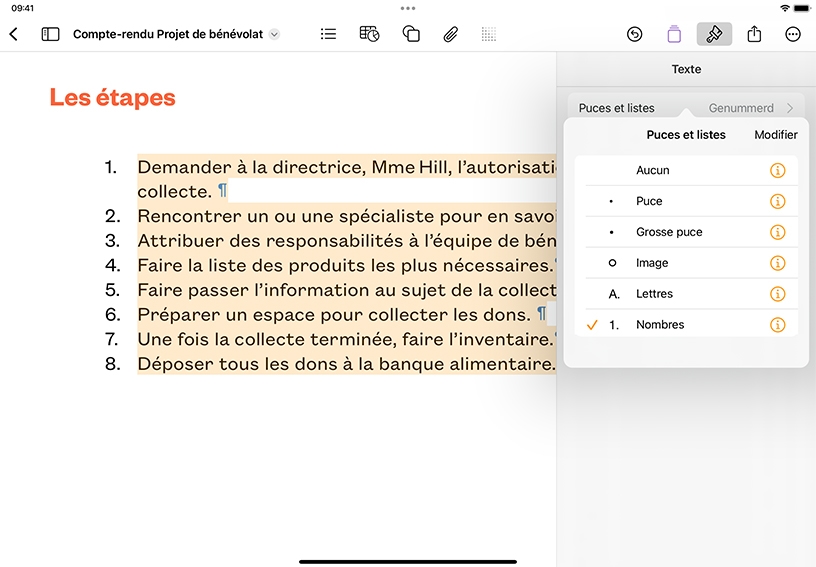Select the Aucun list style
Viewport: 816px width, 567px height.
686,170
